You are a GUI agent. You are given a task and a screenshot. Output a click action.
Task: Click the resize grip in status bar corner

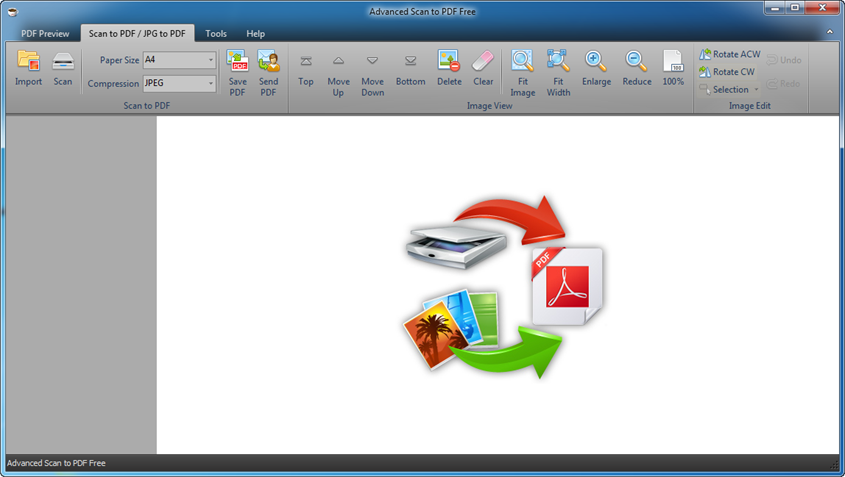(835, 465)
